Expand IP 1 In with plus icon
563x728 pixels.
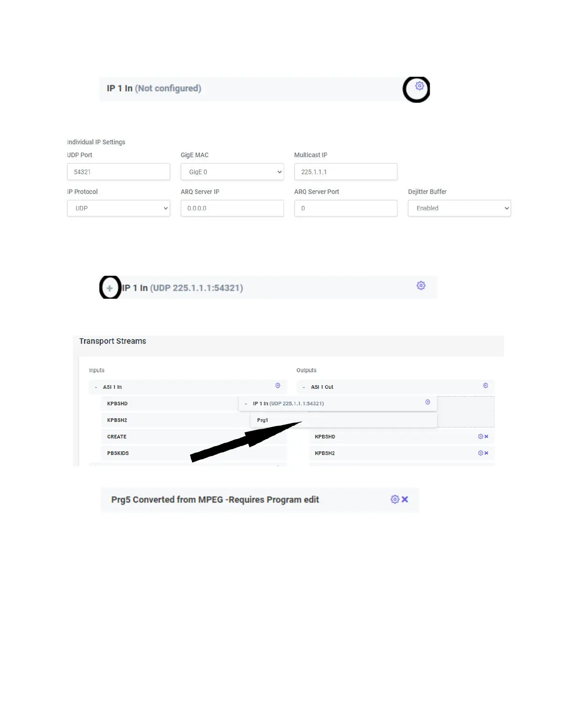pyautogui.click(x=109, y=288)
